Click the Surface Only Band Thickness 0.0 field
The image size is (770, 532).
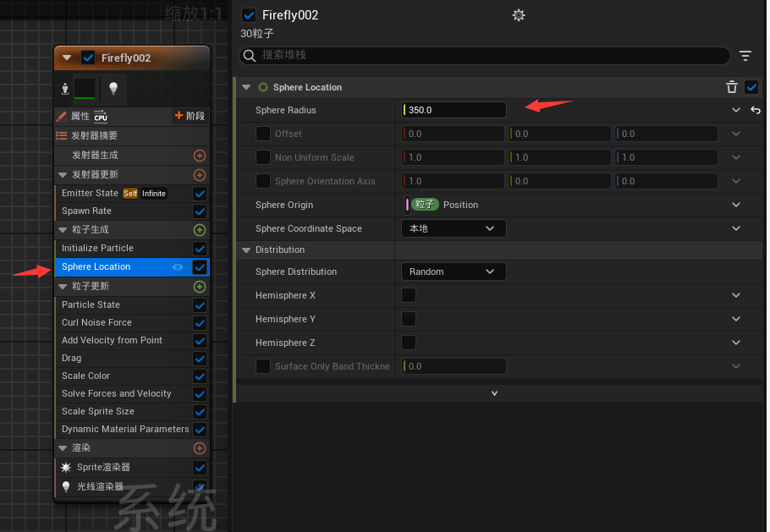click(454, 366)
